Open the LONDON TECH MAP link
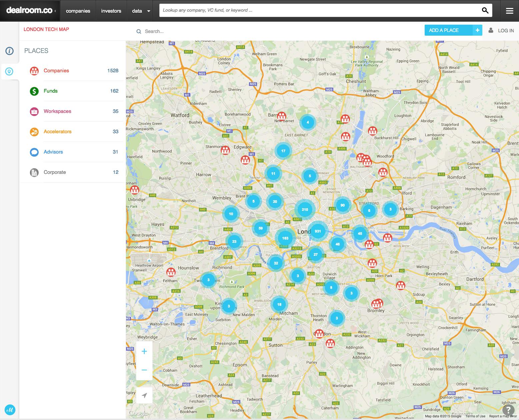This screenshot has height=420, width=519. coord(46,29)
